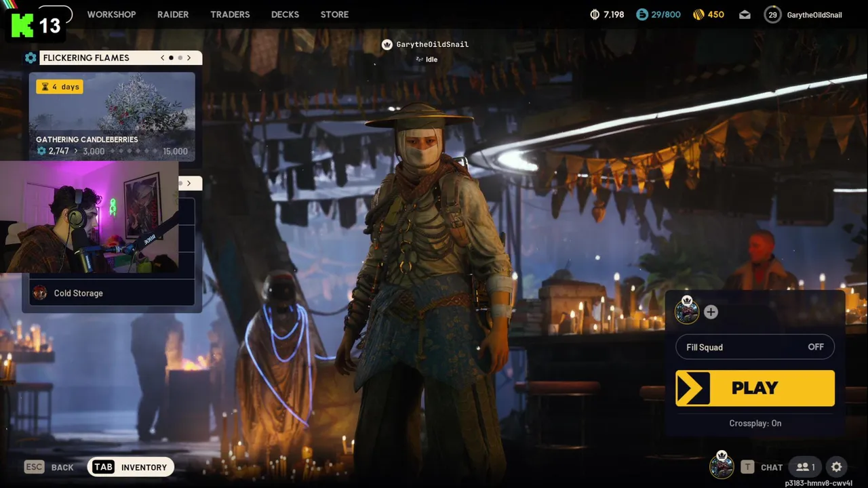Open the mail inbox icon
This screenshot has height=488, width=868.
[745, 15]
